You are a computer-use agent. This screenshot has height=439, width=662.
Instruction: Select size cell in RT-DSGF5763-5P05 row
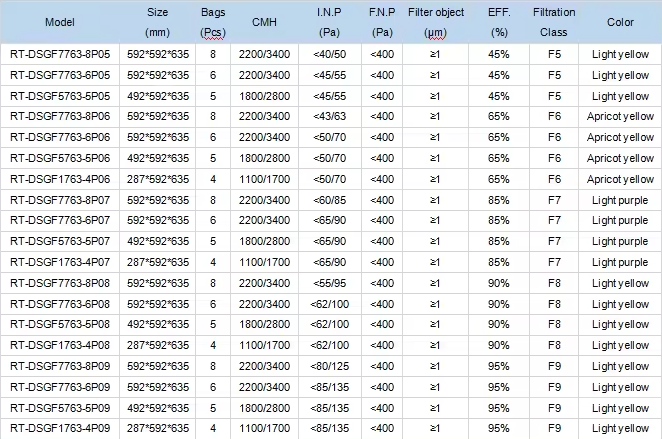point(158,96)
